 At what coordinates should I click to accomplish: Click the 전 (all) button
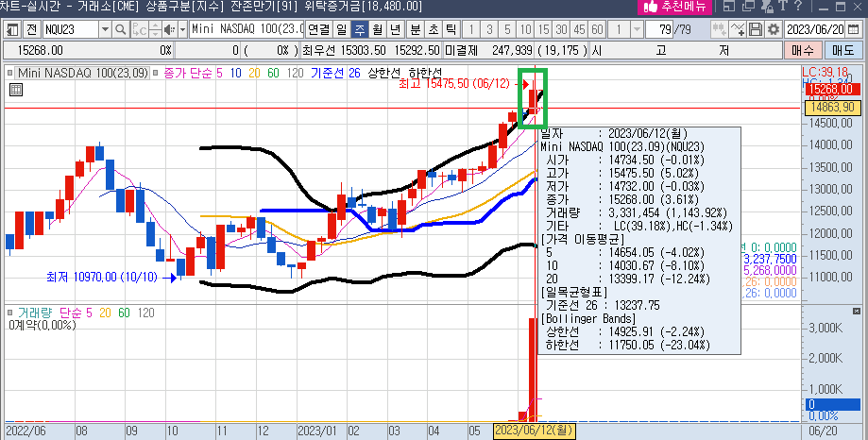point(31,29)
